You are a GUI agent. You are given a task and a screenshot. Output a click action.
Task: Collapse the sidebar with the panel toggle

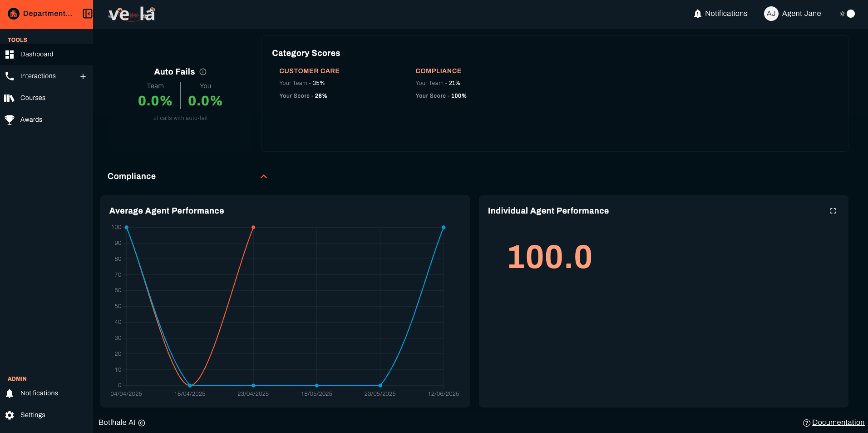[87, 14]
